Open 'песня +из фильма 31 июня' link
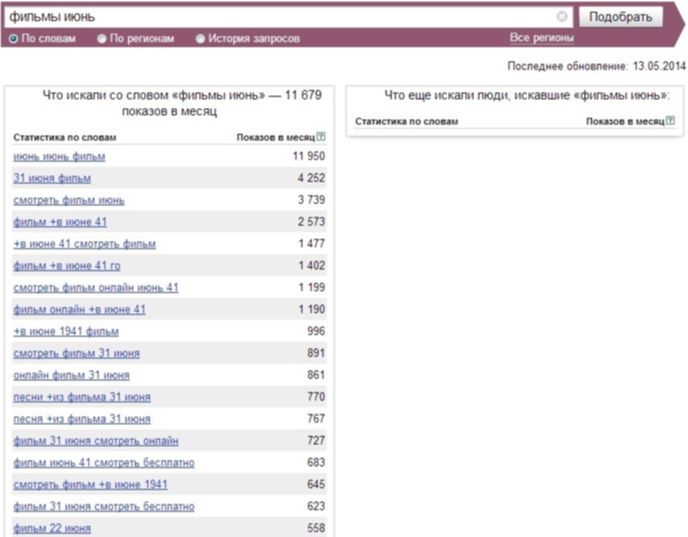The height and width of the screenshot is (537, 688). pos(82,419)
